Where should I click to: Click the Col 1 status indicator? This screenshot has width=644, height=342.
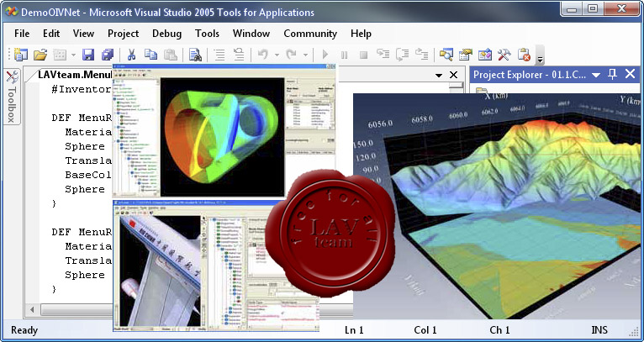[x=425, y=330]
